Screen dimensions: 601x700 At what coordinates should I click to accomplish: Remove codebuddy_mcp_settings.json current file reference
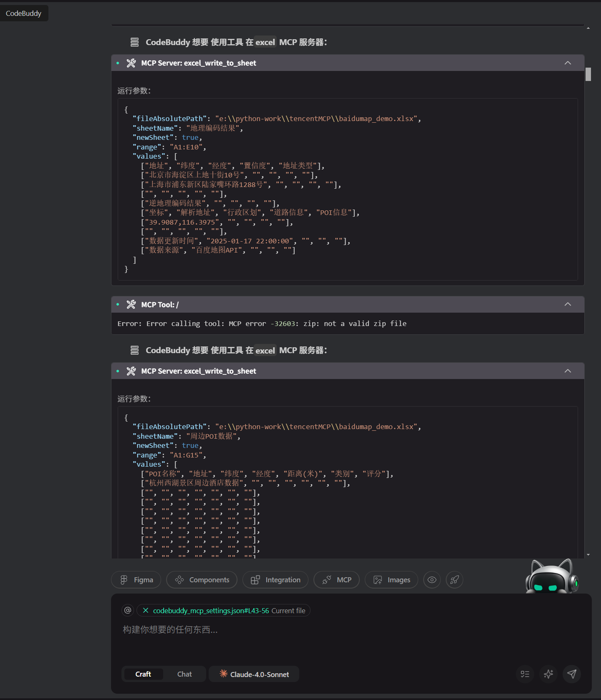tap(146, 611)
